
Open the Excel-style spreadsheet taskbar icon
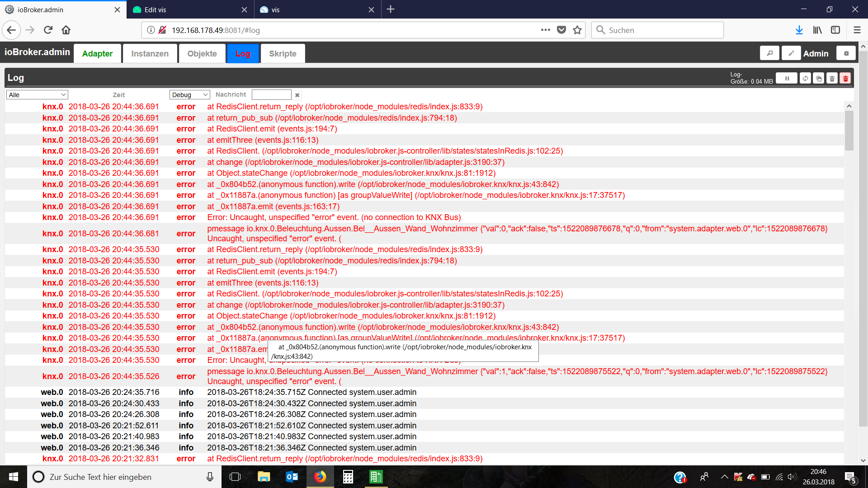[376, 477]
